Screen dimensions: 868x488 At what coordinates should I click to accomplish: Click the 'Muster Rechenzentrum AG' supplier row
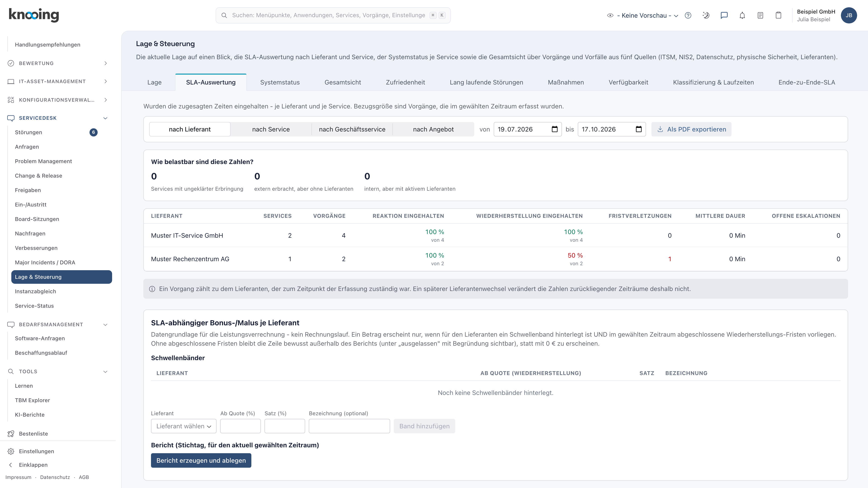[495, 259]
